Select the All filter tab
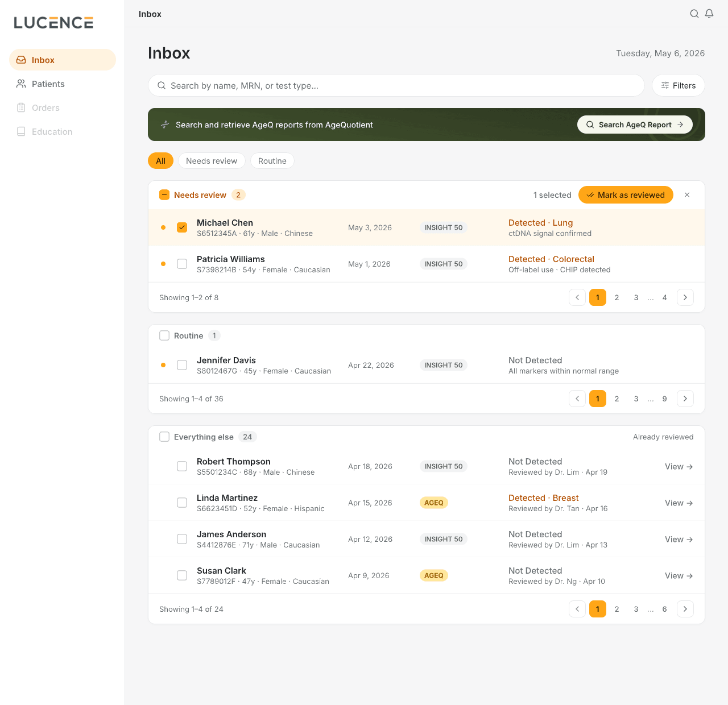 (160, 161)
